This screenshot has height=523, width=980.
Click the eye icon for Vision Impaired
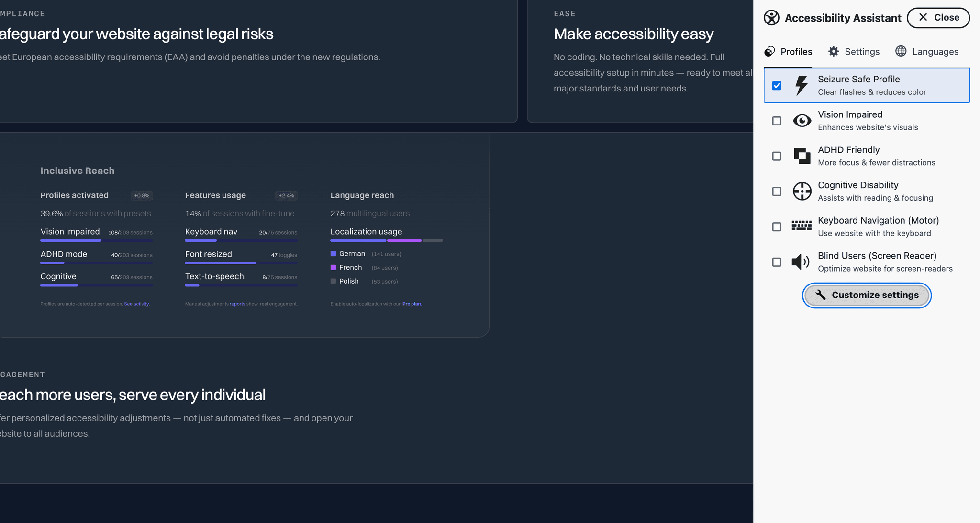tap(802, 121)
